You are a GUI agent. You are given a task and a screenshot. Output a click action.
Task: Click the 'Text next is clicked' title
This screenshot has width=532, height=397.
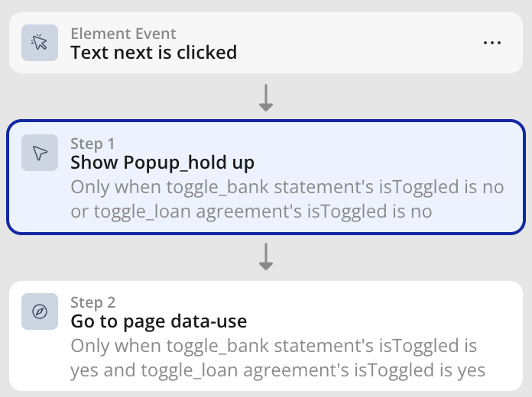tap(154, 53)
